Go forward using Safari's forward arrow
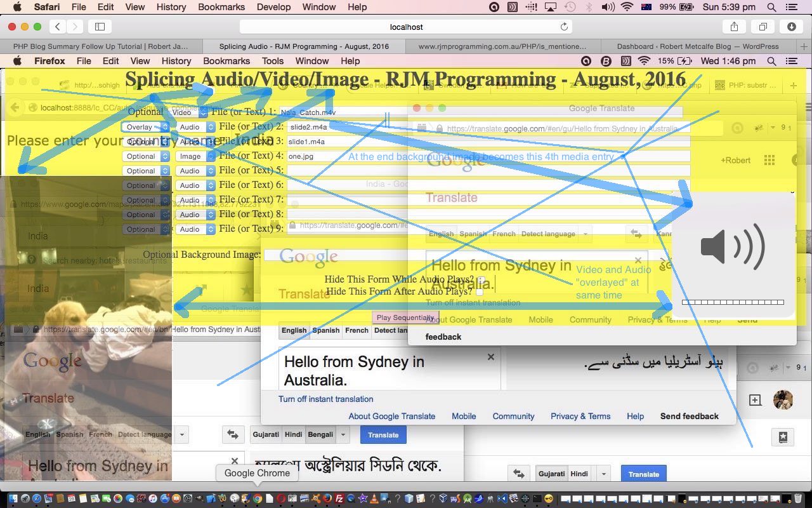812x508 pixels. coord(75,27)
